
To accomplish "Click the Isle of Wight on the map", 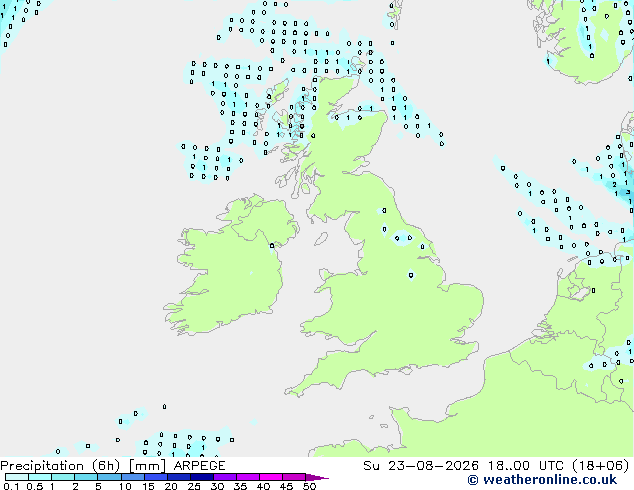I will coord(405,370).
